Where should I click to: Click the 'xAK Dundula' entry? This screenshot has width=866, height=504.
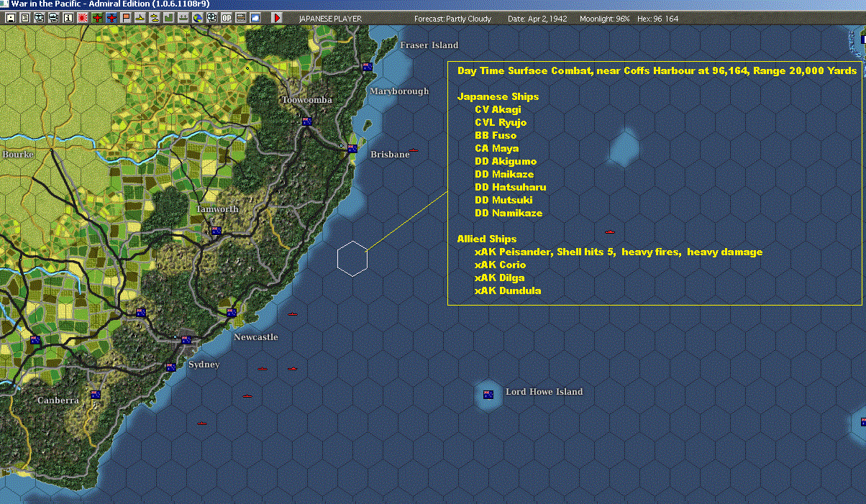click(508, 290)
